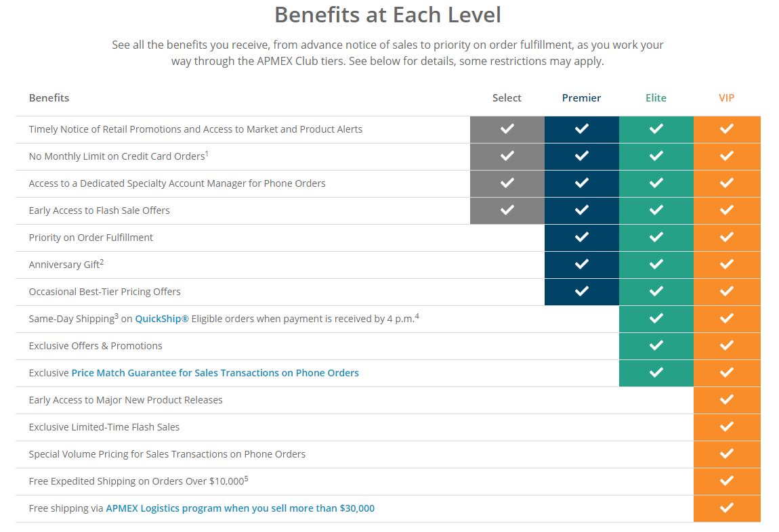Click VIP checkmark for Free Expedited Shipping

(x=727, y=481)
